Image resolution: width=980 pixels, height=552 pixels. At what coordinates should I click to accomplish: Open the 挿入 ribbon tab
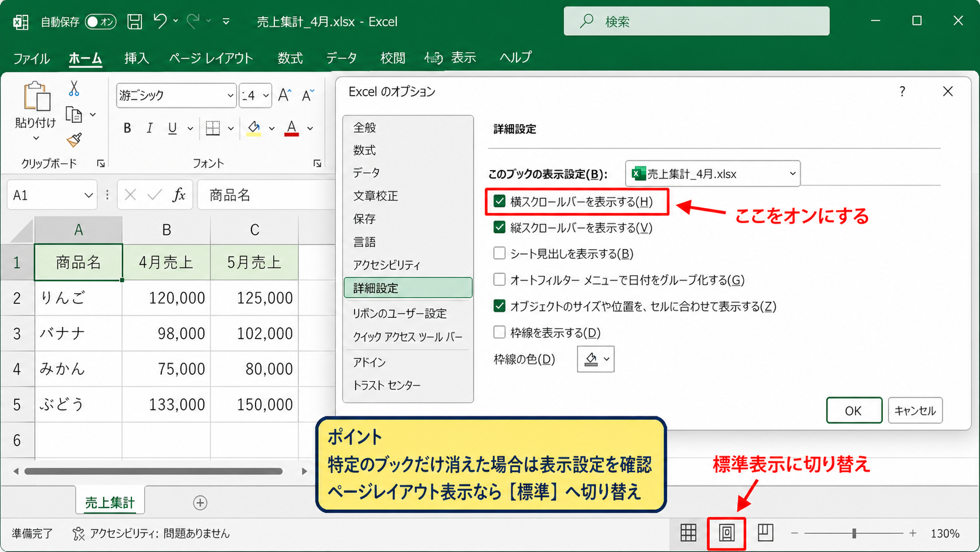(x=137, y=58)
